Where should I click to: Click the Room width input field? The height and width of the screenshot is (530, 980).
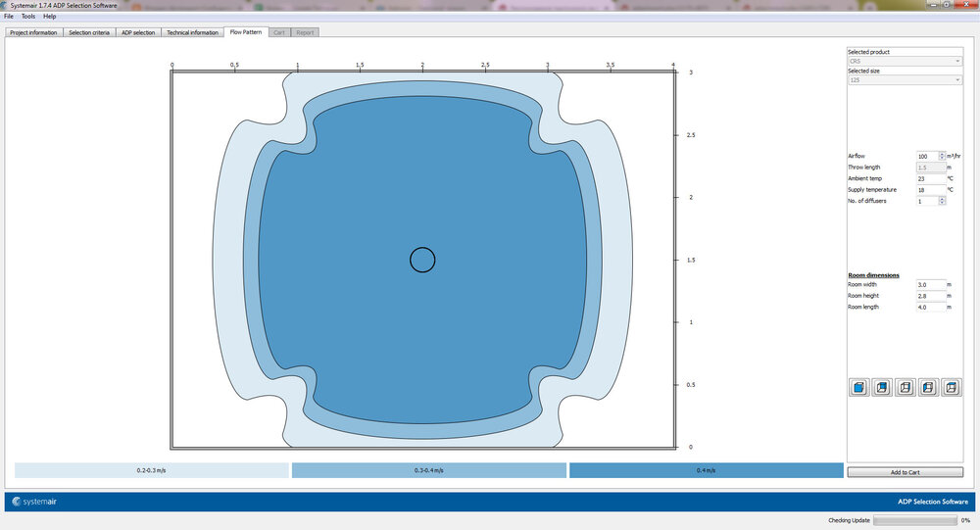[931, 285]
